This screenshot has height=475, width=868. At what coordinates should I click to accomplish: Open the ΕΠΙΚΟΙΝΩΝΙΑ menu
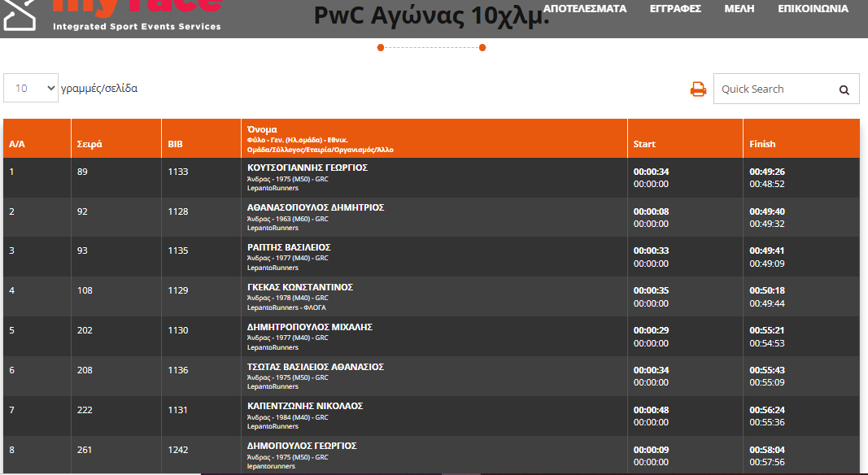(x=813, y=9)
